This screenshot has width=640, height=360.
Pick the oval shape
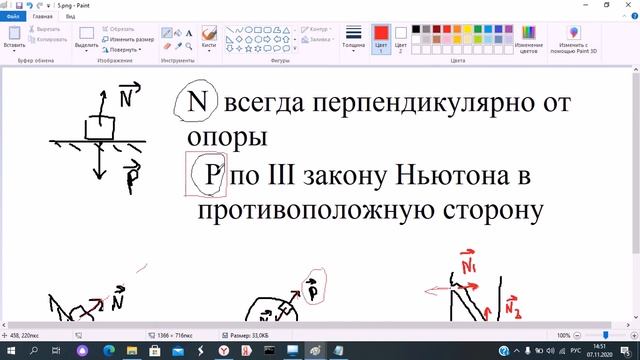(x=249, y=30)
